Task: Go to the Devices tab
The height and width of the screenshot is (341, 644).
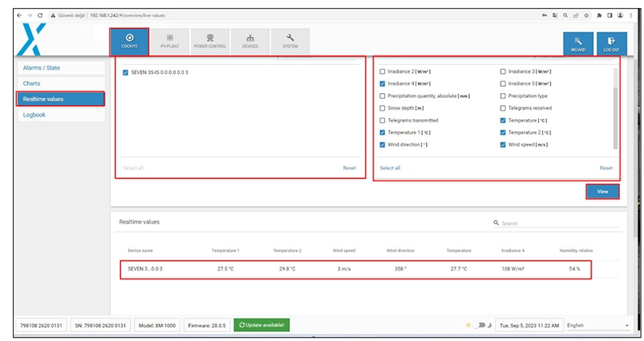Action: click(x=250, y=42)
